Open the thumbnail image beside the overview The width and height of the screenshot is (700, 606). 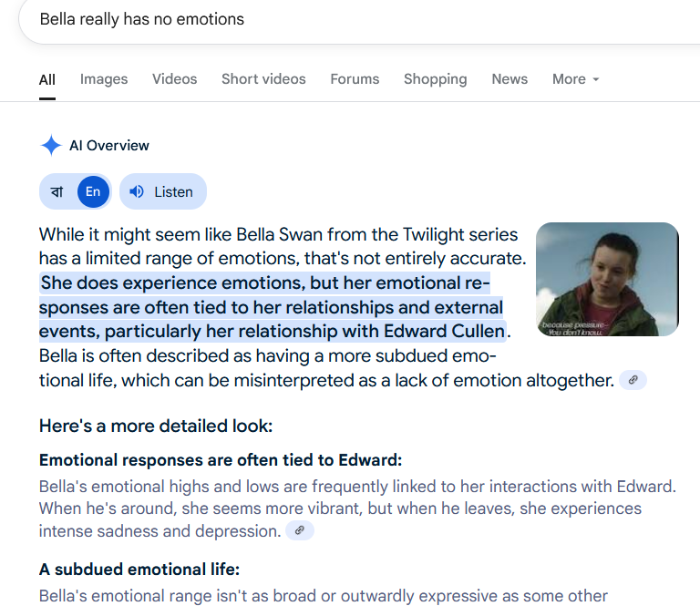pyautogui.click(x=607, y=280)
